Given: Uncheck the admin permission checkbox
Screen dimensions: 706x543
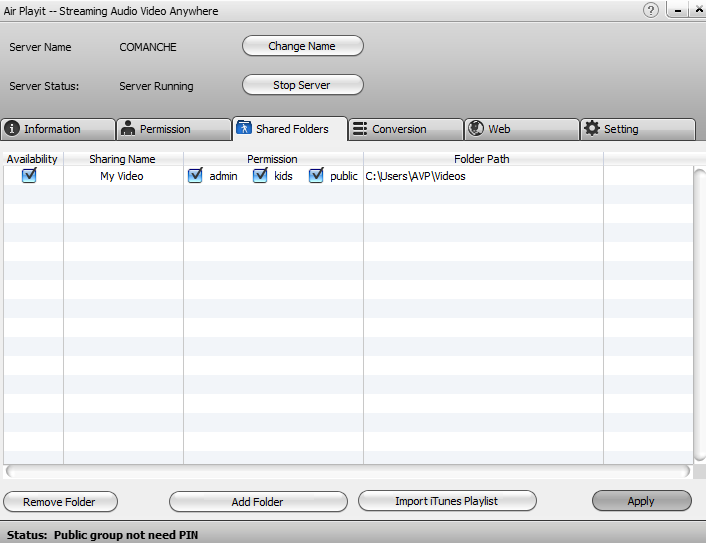Looking at the screenshot, I should (195, 175).
